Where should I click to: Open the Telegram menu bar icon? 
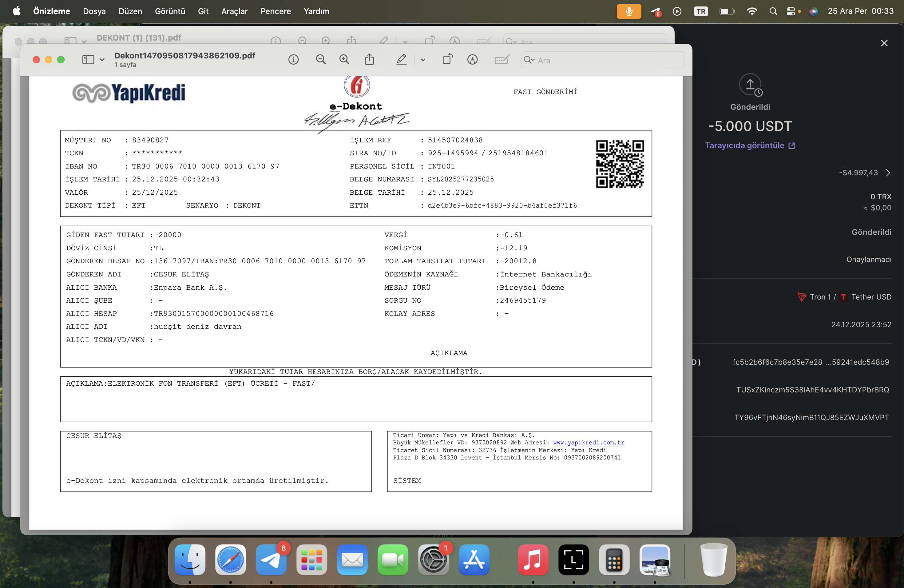click(655, 12)
